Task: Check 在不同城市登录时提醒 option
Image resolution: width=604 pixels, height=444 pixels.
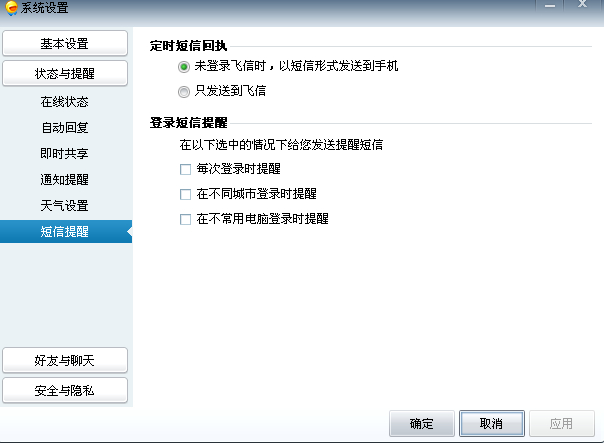Action: 185,194
